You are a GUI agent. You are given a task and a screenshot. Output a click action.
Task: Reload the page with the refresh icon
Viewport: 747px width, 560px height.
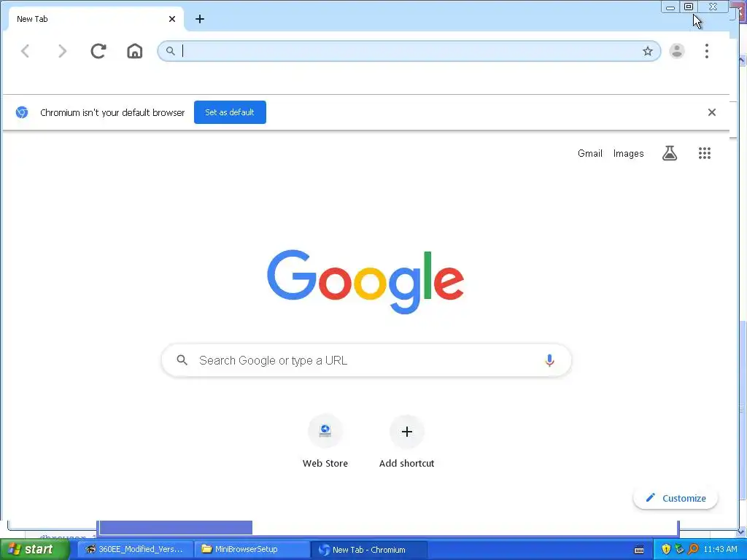[98, 51]
